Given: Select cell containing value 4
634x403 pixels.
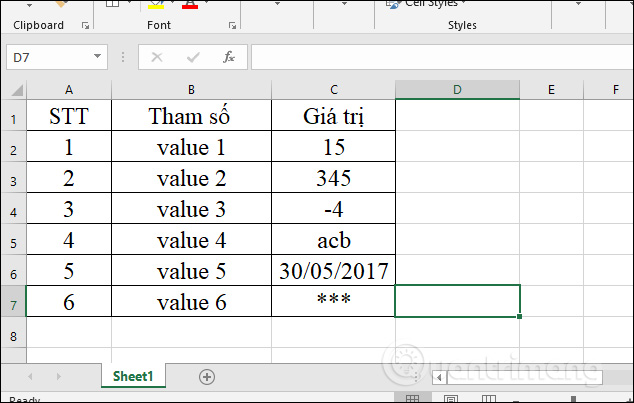Looking at the screenshot, I should [x=191, y=240].
